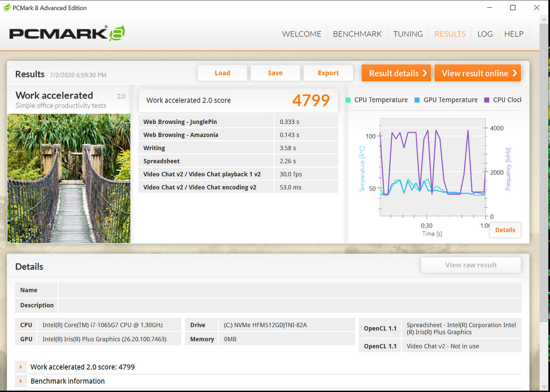This screenshot has height=392, width=550.
Task: Click the Description field in Details
Action: (x=290, y=305)
